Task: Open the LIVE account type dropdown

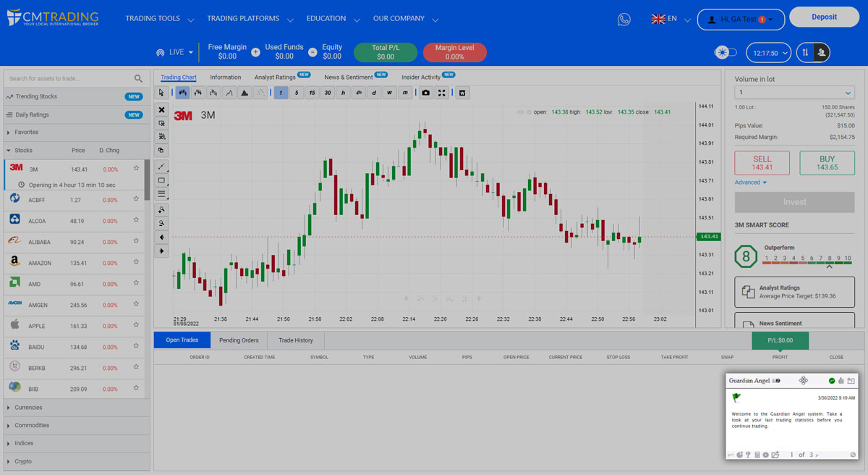Action: coord(175,52)
